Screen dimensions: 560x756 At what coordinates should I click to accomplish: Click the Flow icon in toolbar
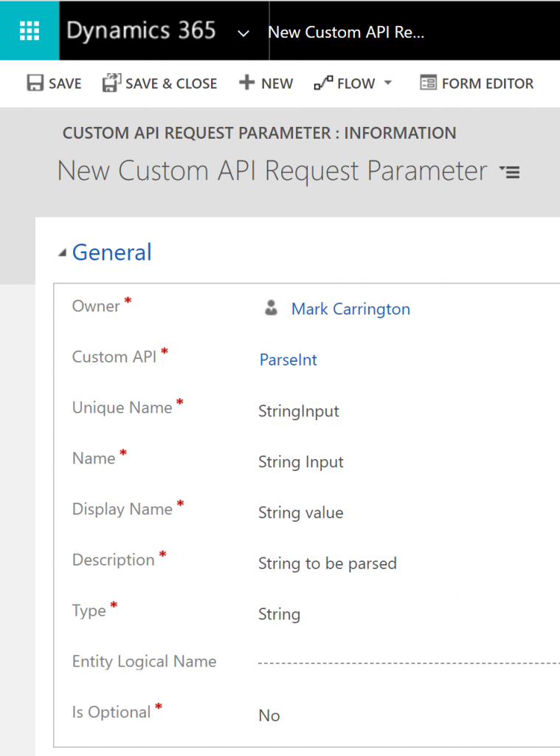323,83
